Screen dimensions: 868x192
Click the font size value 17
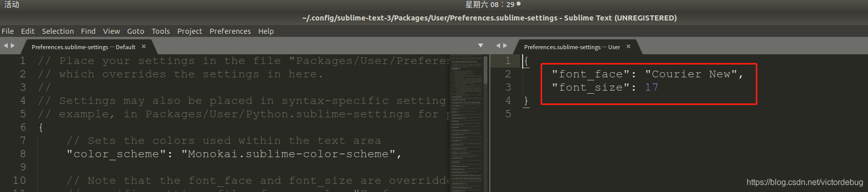pyautogui.click(x=651, y=88)
